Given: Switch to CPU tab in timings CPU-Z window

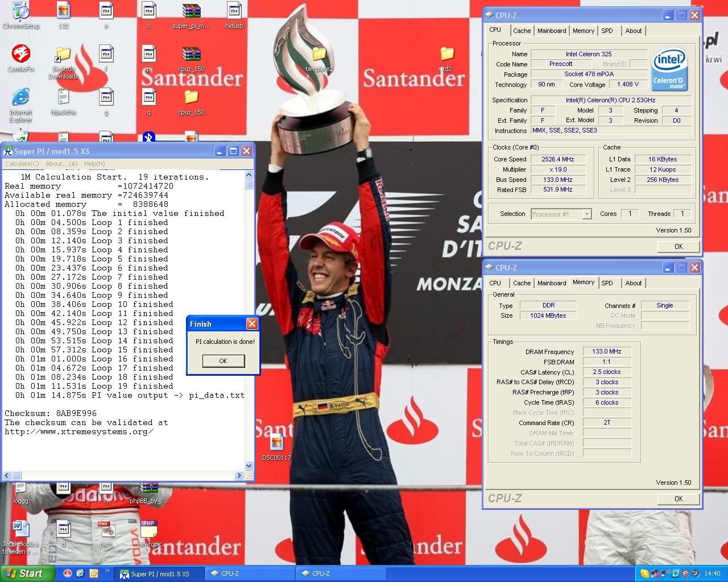Looking at the screenshot, I should (x=495, y=283).
